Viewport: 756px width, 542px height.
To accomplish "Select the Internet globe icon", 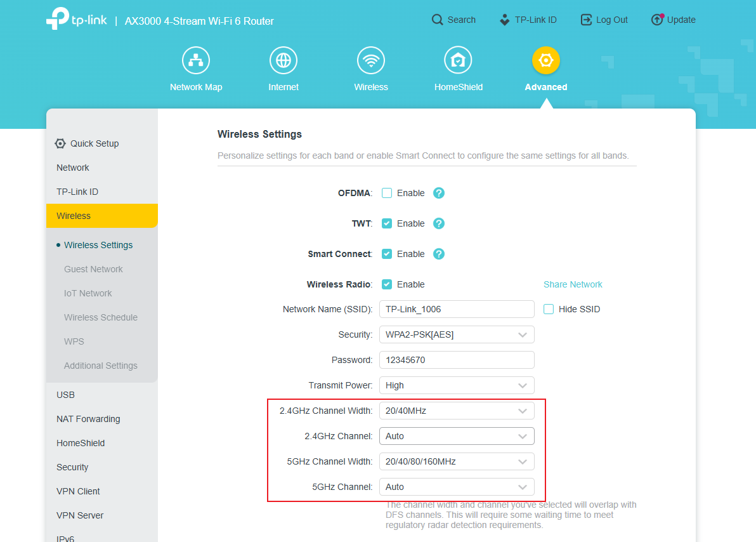I will click(283, 60).
